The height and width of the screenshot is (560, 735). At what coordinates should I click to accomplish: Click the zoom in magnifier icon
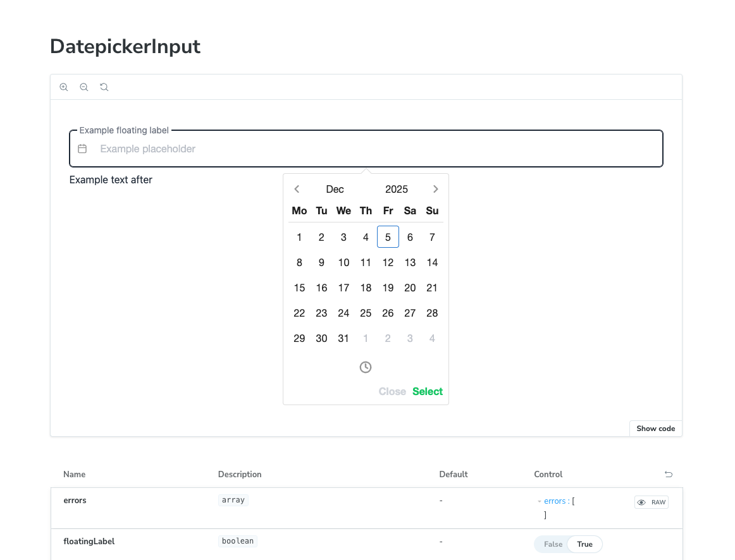click(x=64, y=87)
